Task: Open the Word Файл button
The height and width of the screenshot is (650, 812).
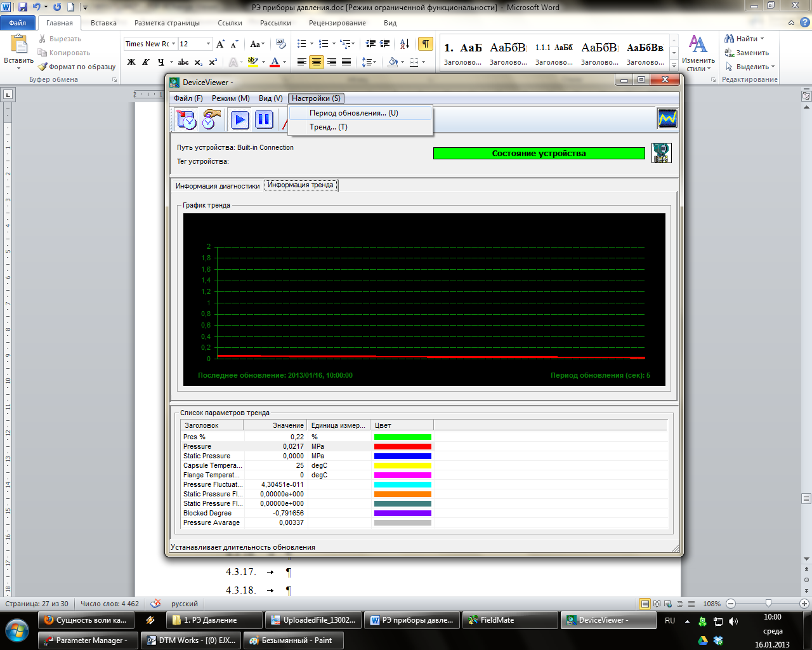Action: coord(18,23)
